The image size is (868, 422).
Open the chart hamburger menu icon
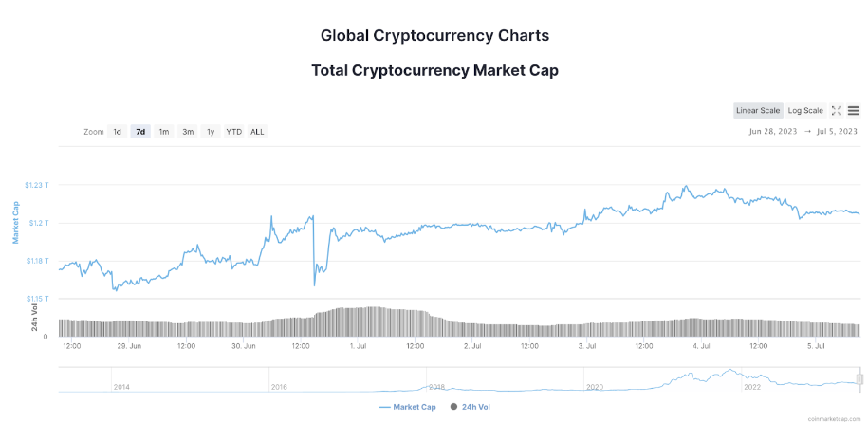coord(854,111)
